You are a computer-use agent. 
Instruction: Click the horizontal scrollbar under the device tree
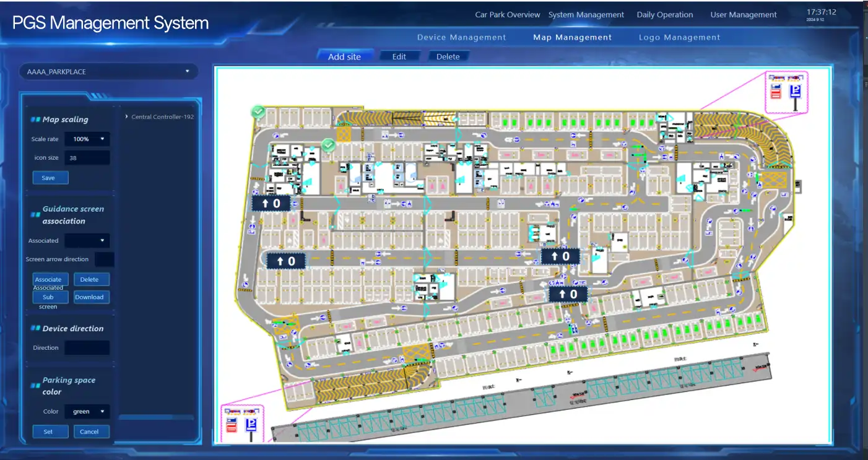[x=156, y=417]
